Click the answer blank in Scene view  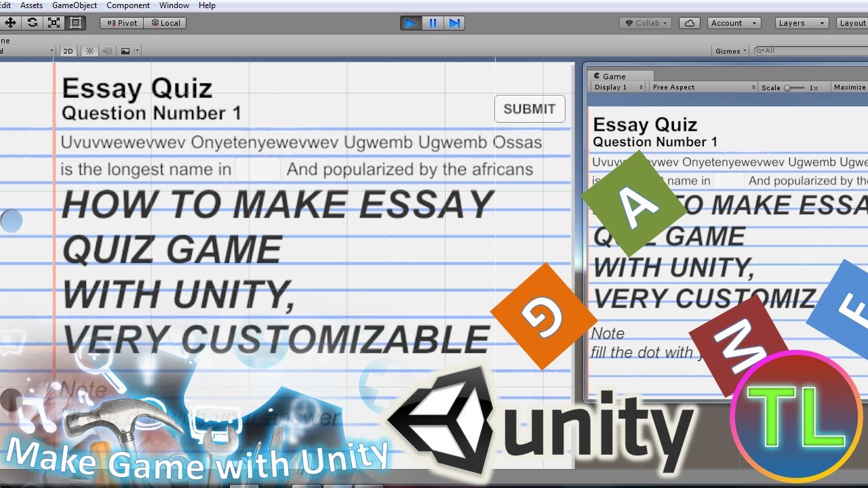258,169
